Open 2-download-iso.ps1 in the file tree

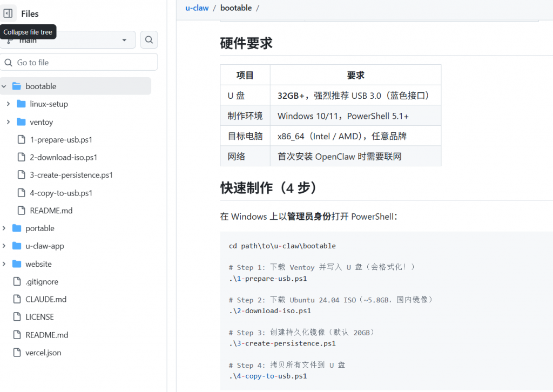[63, 158]
